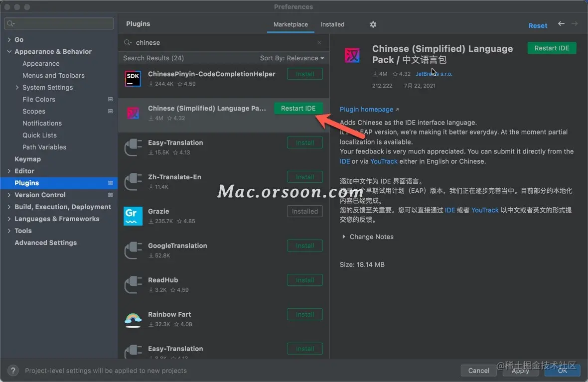The image size is (588, 382).
Task: Expand the Tools section
Action: click(x=9, y=231)
